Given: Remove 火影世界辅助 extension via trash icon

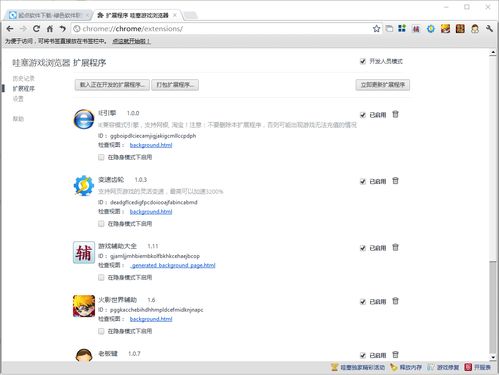Looking at the screenshot, I should click(x=395, y=301).
